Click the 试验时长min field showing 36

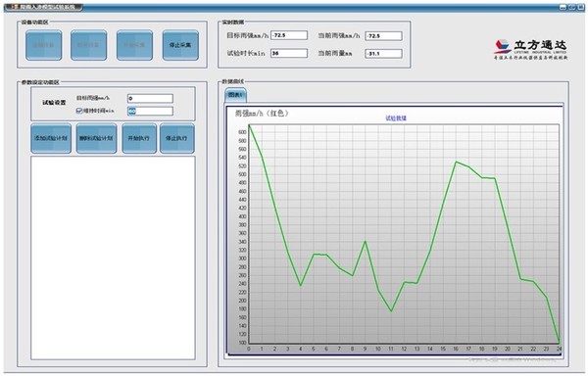point(289,53)
